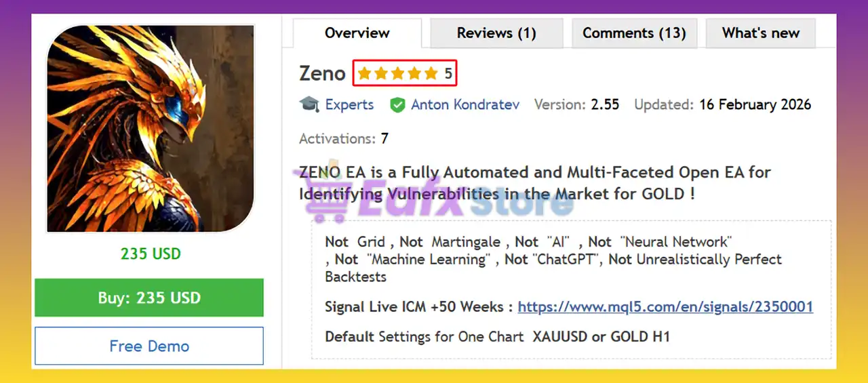868x383 pixels.
Task: Click the green verified shield icon
Action: (x=397, y=105)
